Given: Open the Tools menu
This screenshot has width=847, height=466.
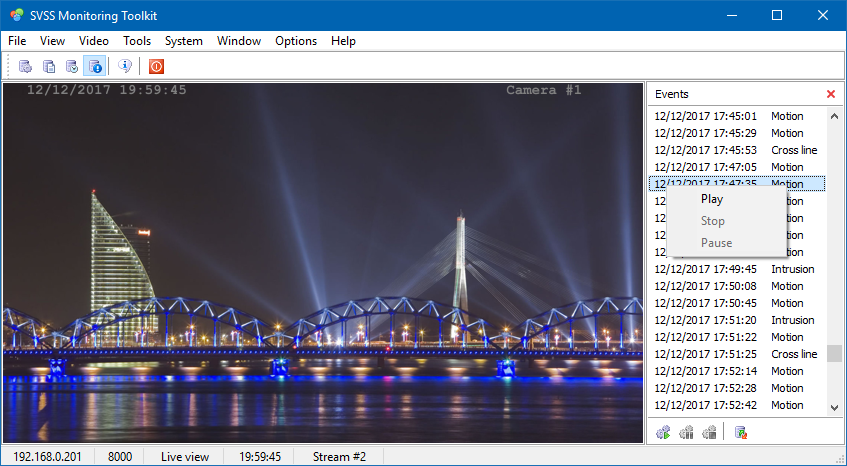Looking at the screenshot, I should point(137,41).
